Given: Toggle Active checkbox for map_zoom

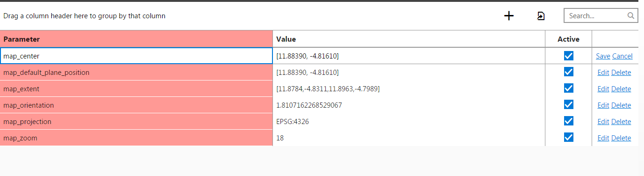Looking at the screenshot, I should 569,138.
